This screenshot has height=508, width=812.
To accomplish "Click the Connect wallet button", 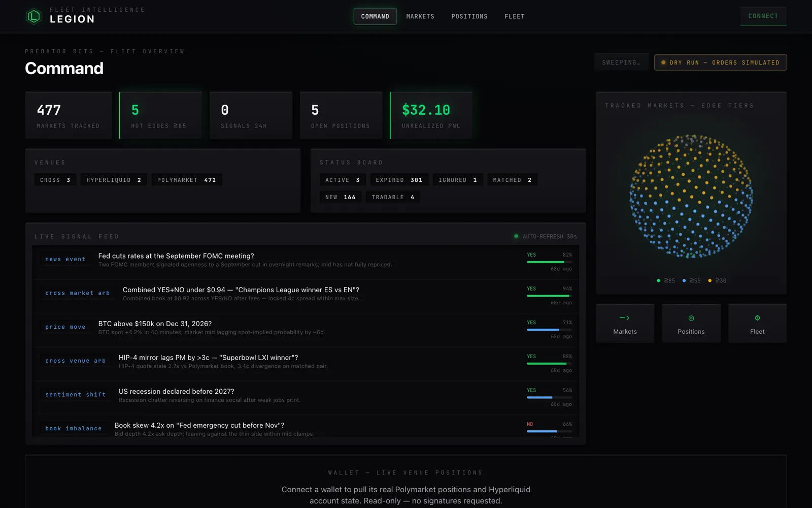I will click(x=763, y=16).
